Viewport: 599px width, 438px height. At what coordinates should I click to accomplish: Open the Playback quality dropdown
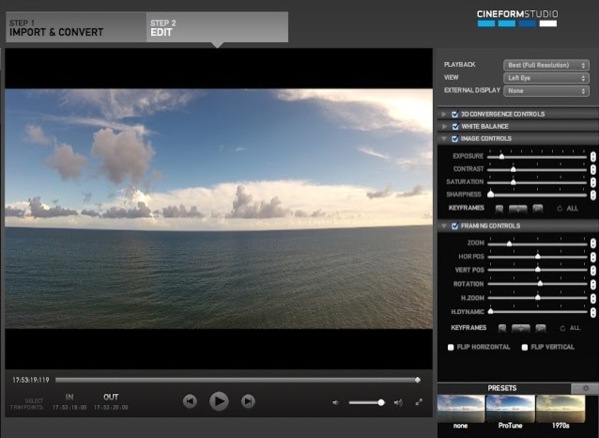[x=546, y=65]
